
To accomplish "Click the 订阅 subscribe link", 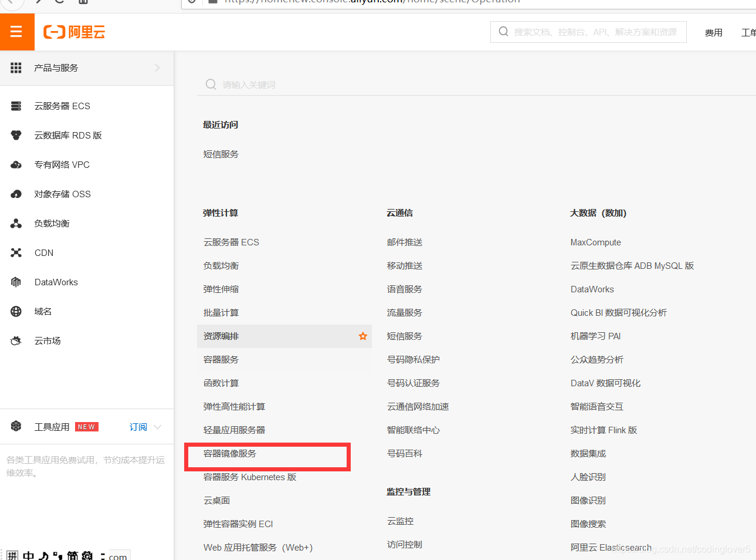I will click(x=138, y=427).
